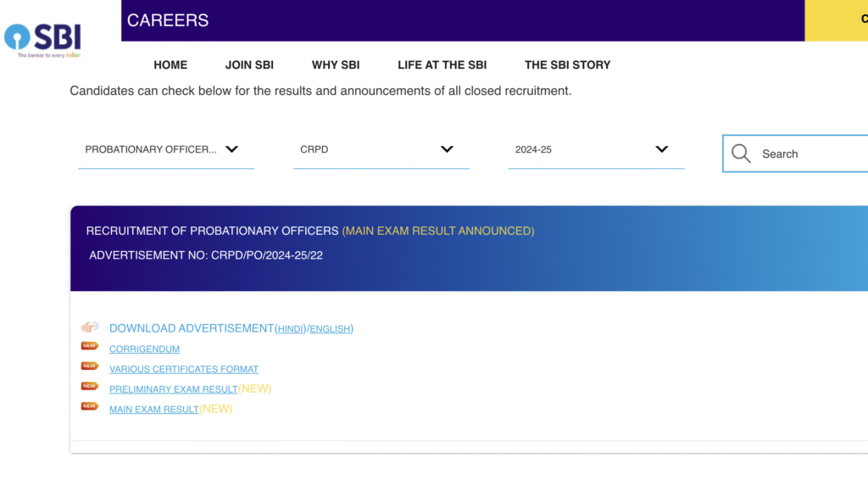Screen dimensions: 868x492
Task: Go to the HOME menu item
Action: point(170,64)
